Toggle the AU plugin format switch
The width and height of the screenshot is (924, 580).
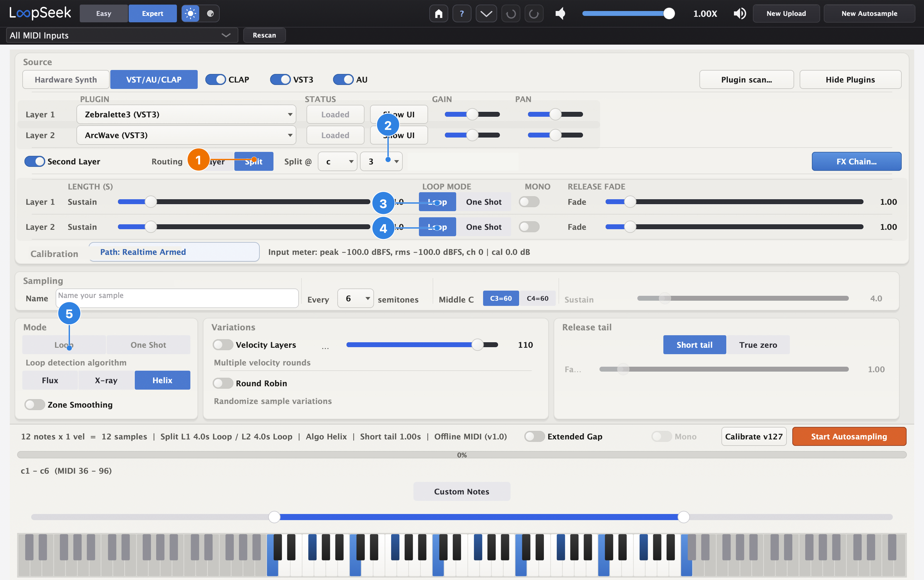pos(343,80)
